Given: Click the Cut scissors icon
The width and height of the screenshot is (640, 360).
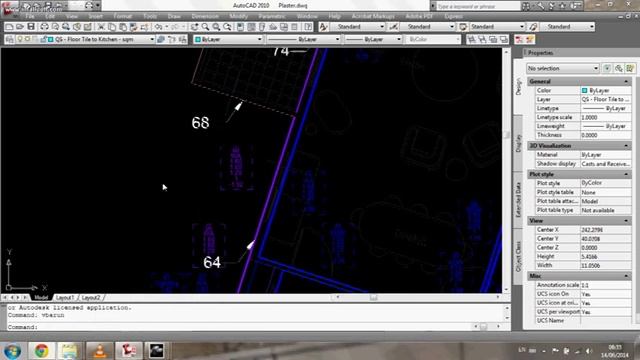Looking at the screenshot, I should [x=101, y=27].
